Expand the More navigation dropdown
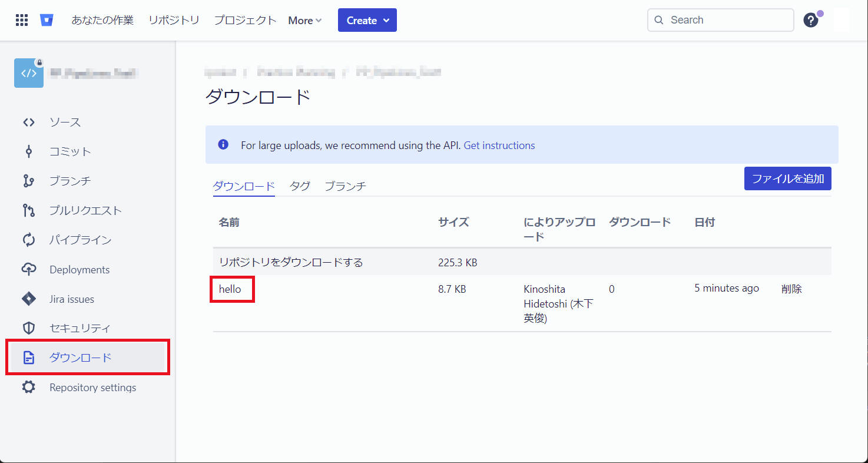 (x=304, y=20)
